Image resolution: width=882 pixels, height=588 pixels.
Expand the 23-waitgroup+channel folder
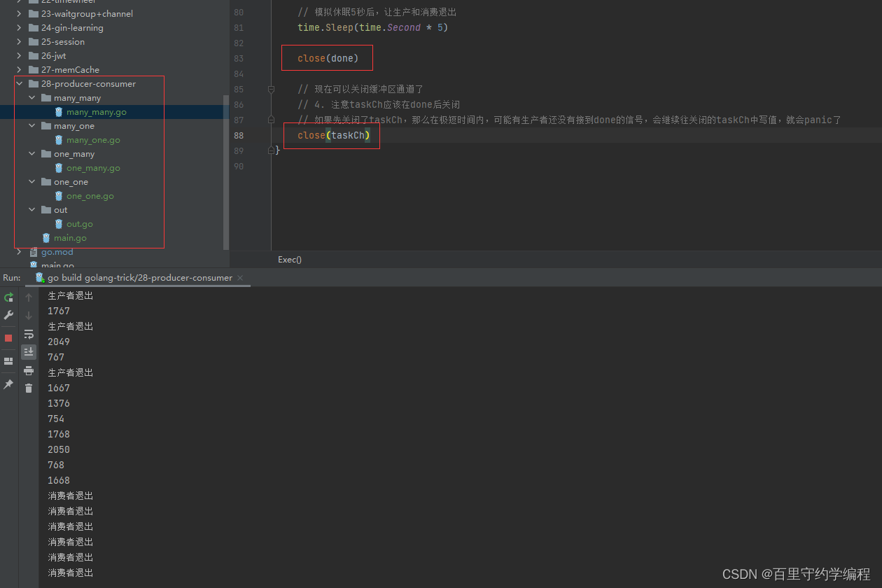(20, 14)
